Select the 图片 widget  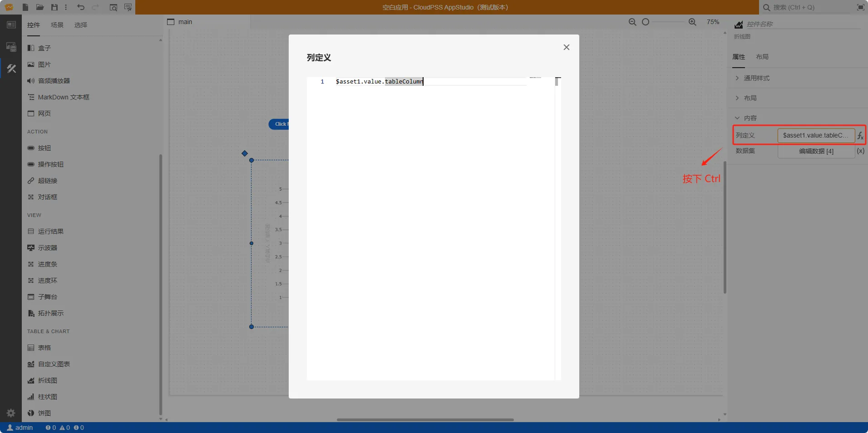39,64
